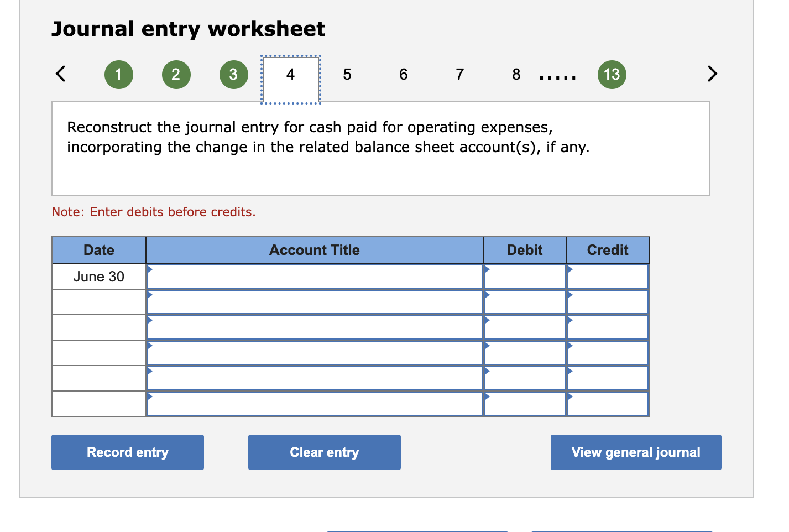The width and height of the screenshot is (789, 532).
Task: Click the June 30 date cell
Action: [x=99, y=277]
